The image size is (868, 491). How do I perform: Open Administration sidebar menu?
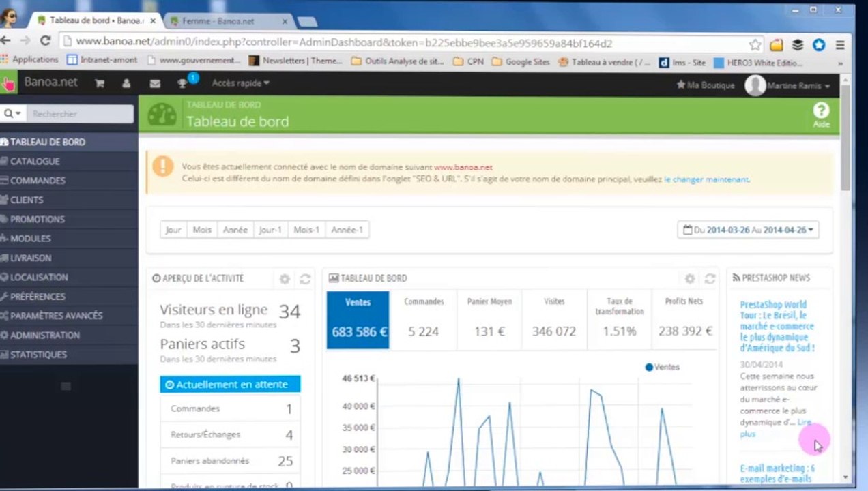pyautogui.click(x=69, y=336)
